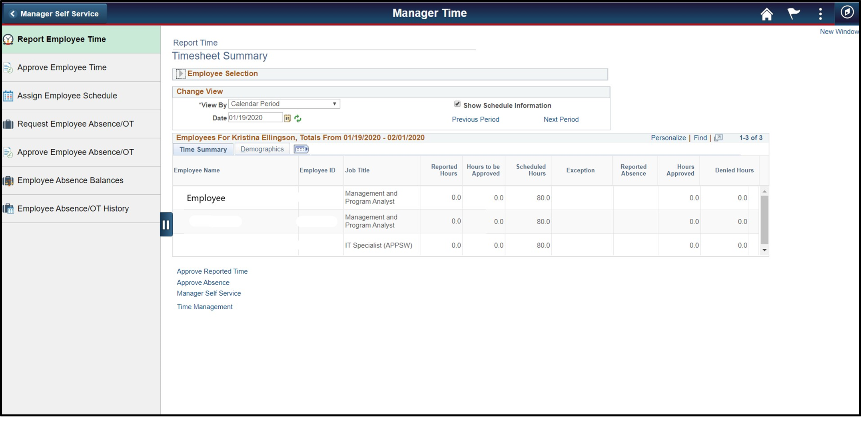Switch to the Demographics tab
Viewport: 868px width, 428px height.
[262, 149]
